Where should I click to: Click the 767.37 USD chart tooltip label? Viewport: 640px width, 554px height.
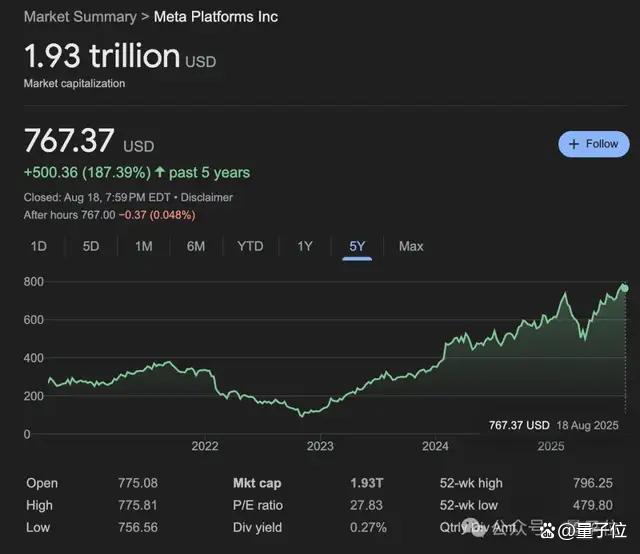point(519,425)
